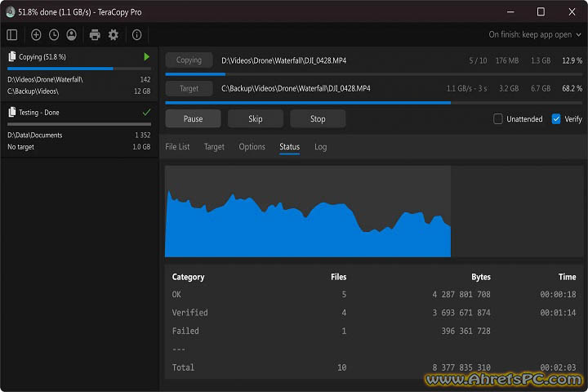
Task: Click the source file progress bar
Action: (x=374, y=74)
